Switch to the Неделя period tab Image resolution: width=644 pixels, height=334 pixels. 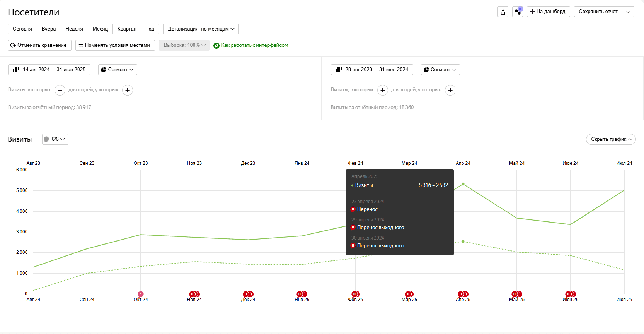(74, 29)
